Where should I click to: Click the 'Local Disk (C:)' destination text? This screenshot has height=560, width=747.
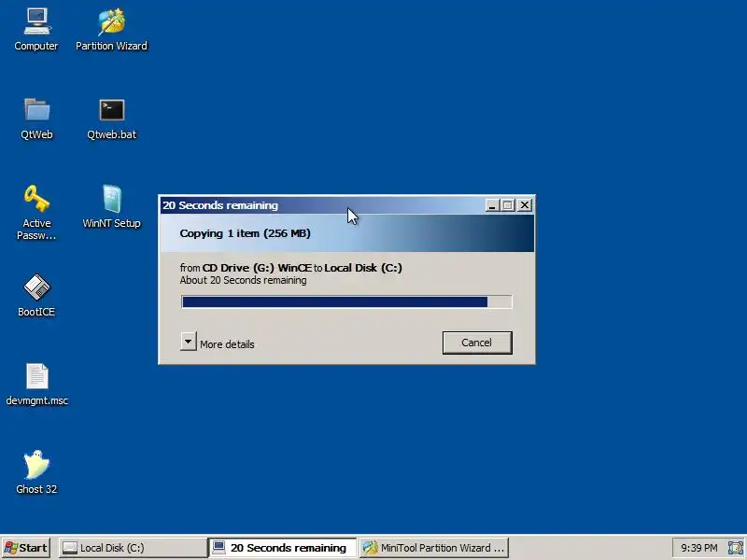coord(363,268)
